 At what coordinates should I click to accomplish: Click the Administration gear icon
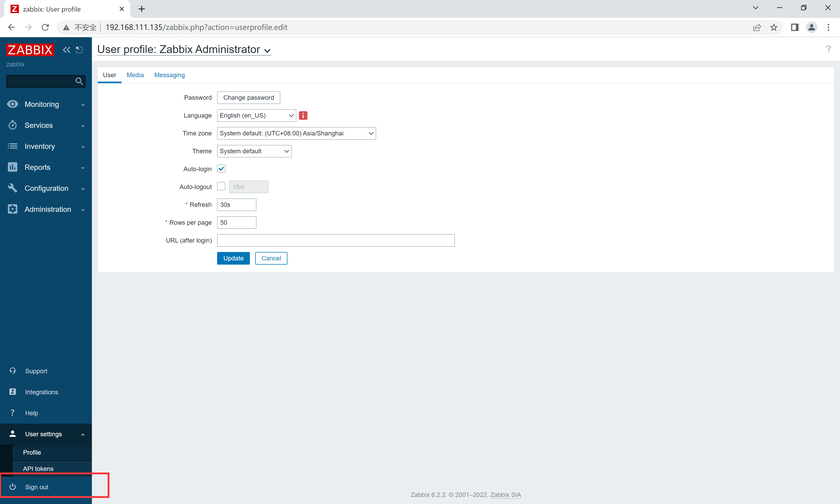pos(13,209)
